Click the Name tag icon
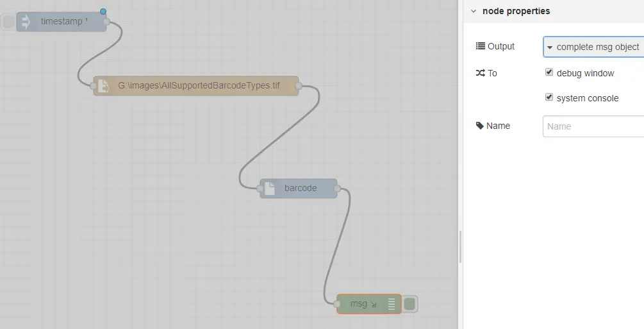 point(480,126)
